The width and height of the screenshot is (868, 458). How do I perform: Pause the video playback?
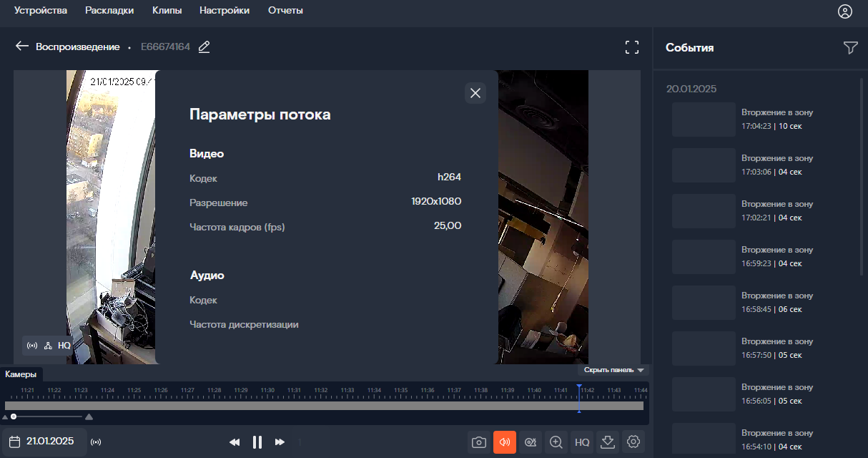click(257, 442)
